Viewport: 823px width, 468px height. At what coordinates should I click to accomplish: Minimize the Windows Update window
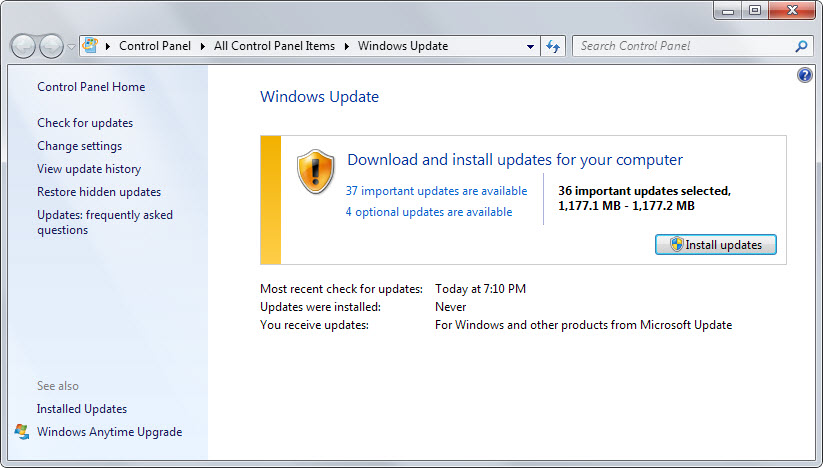tap(727, 10)
